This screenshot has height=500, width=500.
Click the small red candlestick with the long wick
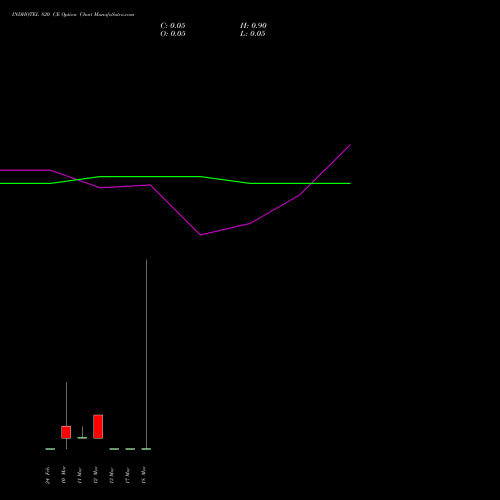pyautogui.click(x=66, y=432)
